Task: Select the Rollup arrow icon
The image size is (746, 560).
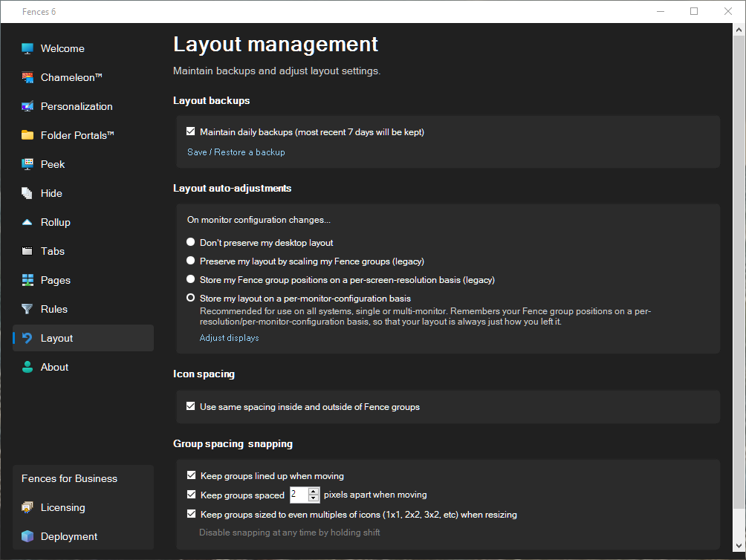Action: tap(27, 222)
